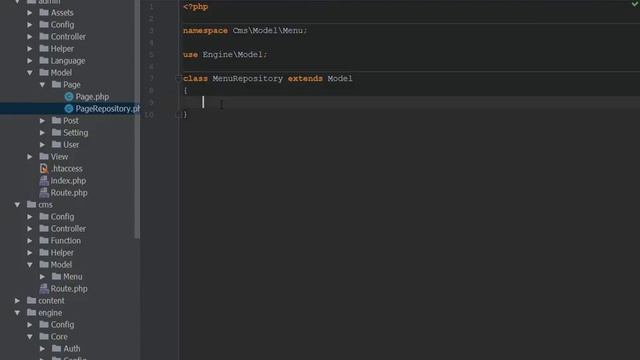Select the Function folder label

click(x=66, y=241)
